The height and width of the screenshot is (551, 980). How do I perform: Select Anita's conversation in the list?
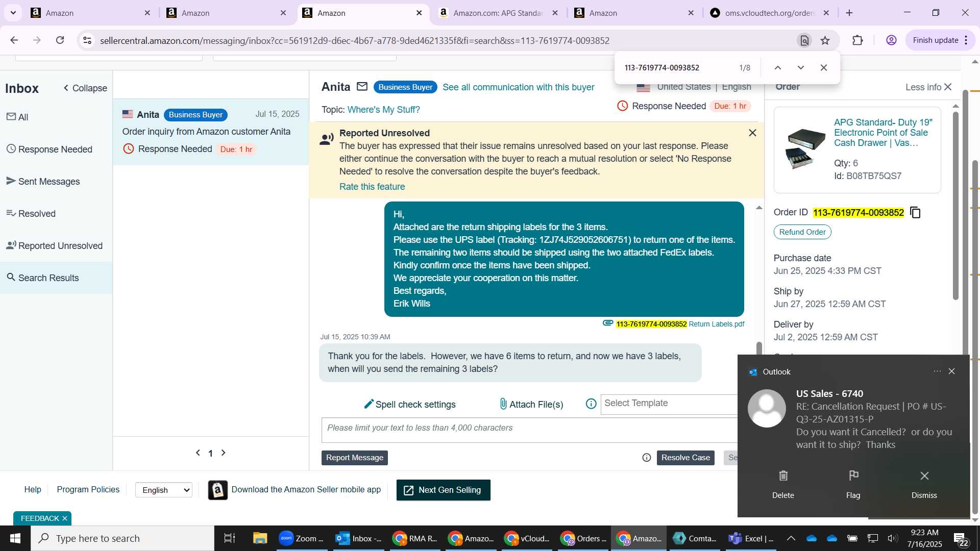pos(211,132)
